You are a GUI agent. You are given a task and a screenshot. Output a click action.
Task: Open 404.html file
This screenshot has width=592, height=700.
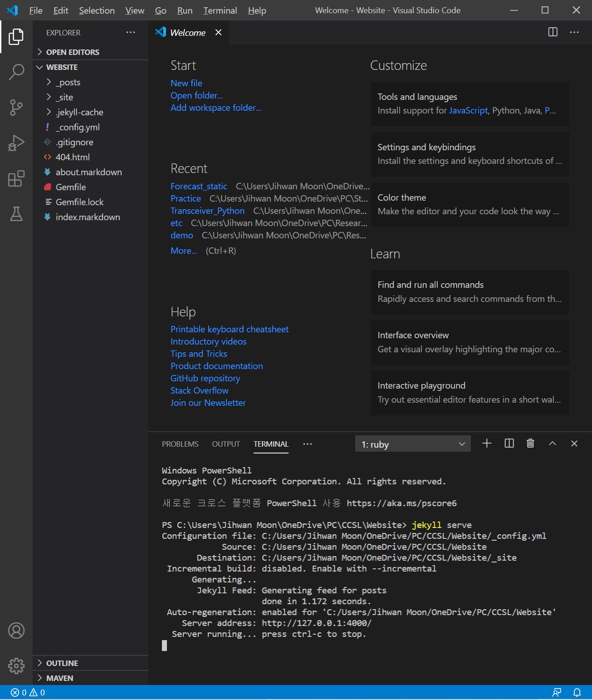tap(91, 157)
